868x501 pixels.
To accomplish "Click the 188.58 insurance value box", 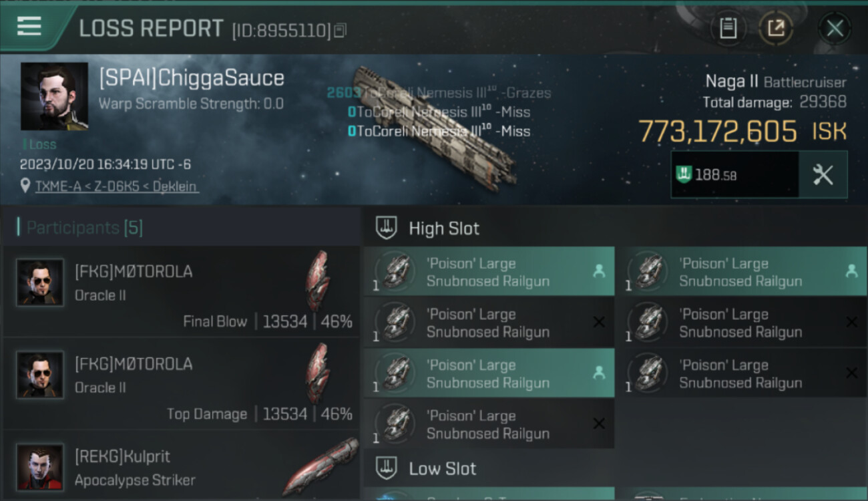I will point(734,175).
